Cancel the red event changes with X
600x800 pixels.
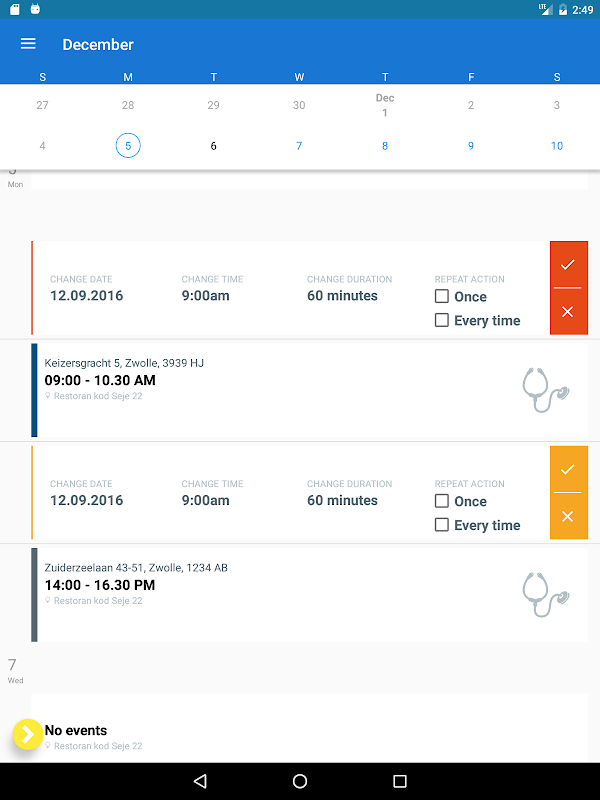click(x=568, y=312)
